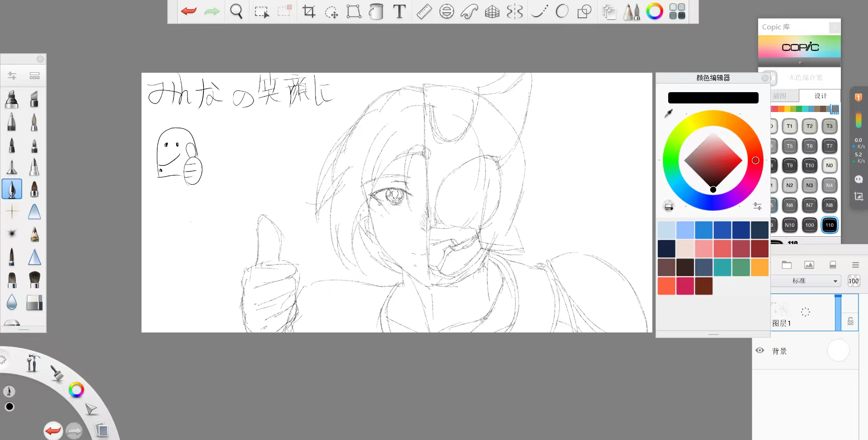This screenshot has height=440, width=868.
Task: Toggle the lock on 图层1
Action: coord(850,321)
